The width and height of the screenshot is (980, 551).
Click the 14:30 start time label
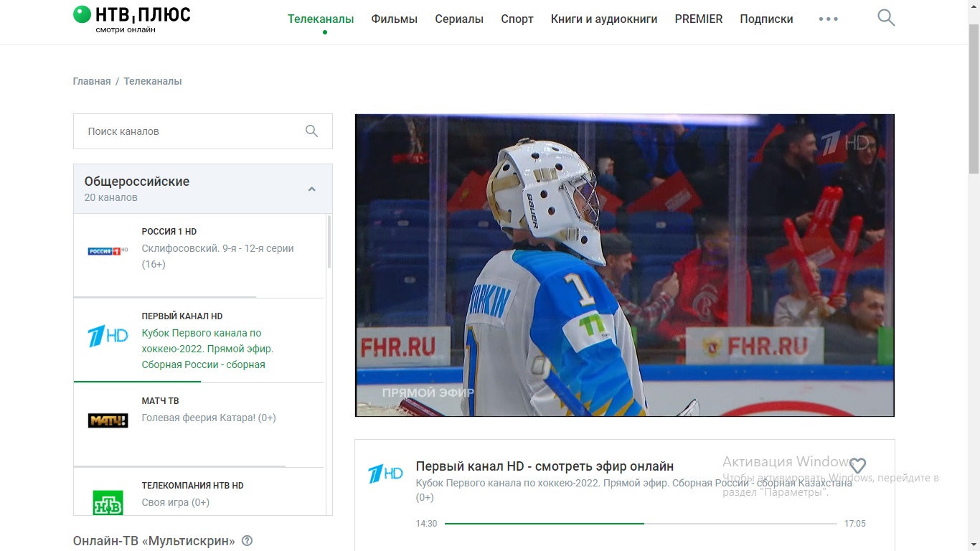coord(426,524)
